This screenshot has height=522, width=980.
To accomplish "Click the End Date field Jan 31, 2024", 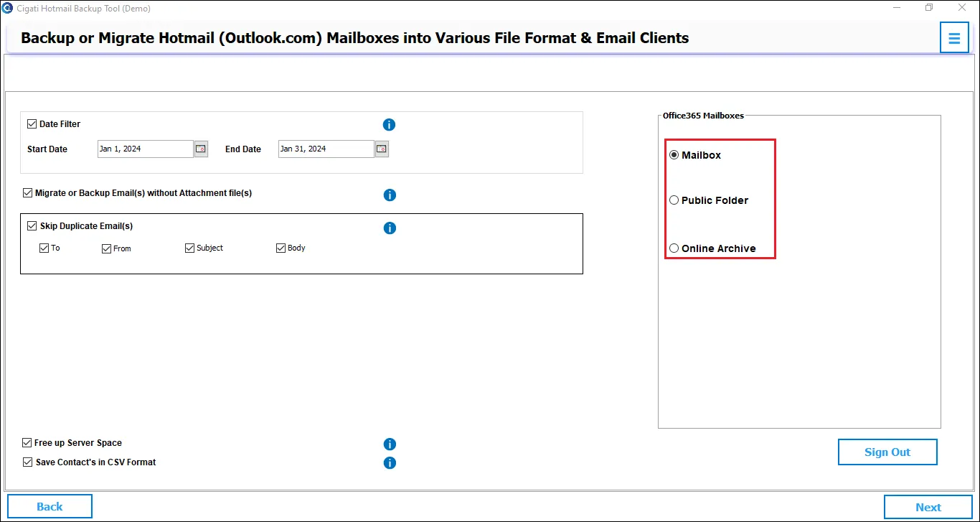I will point(326,149).
